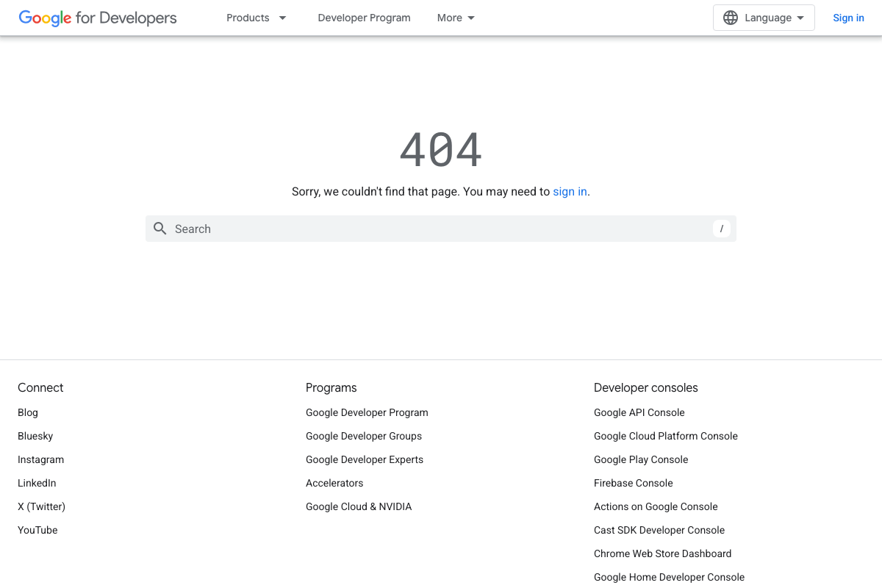Click the slash shortcut key badge
The width and height of the screenshot is (882, 588).
click(x=722, y=229)
